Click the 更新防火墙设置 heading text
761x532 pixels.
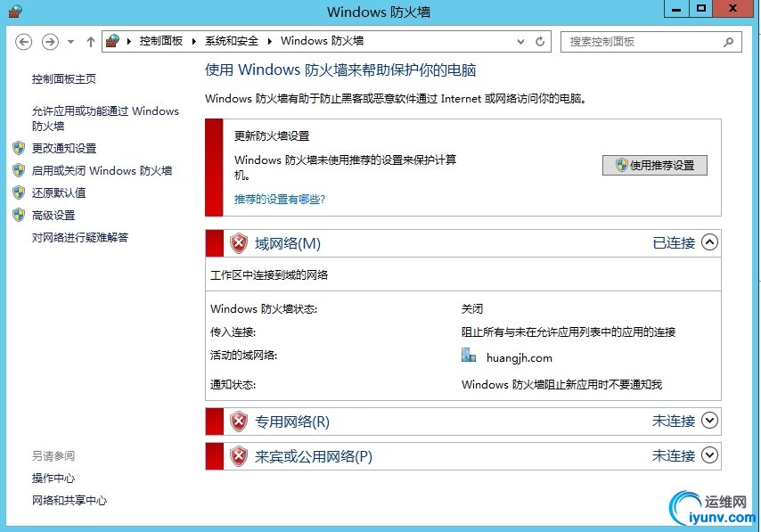coord(272,136)
